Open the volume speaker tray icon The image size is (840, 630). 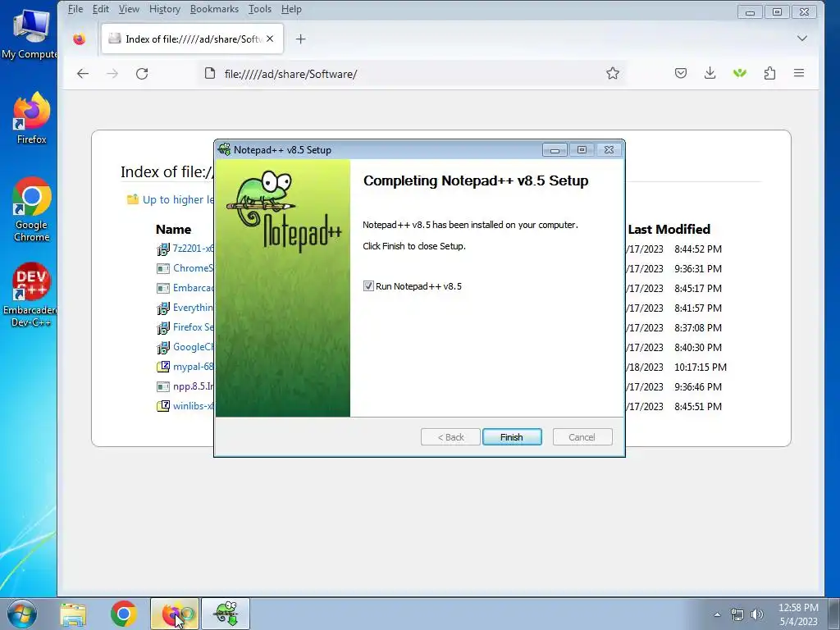[x=757, y=614]
